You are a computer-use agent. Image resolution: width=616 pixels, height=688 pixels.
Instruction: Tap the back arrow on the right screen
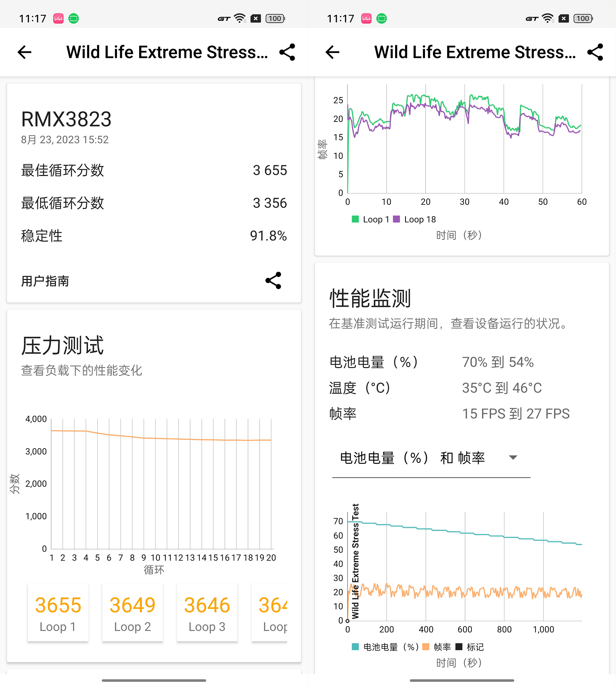[x=333, y=52]
